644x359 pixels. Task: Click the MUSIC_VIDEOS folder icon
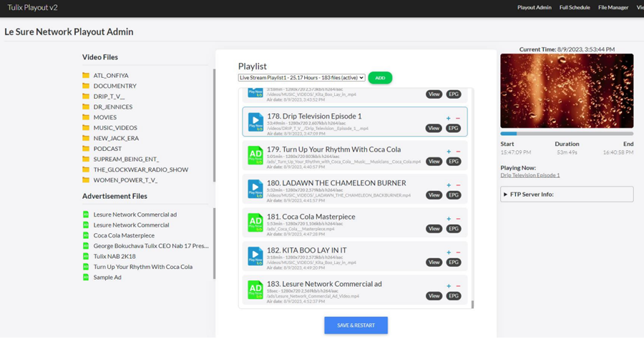click(x=86, y=128)
